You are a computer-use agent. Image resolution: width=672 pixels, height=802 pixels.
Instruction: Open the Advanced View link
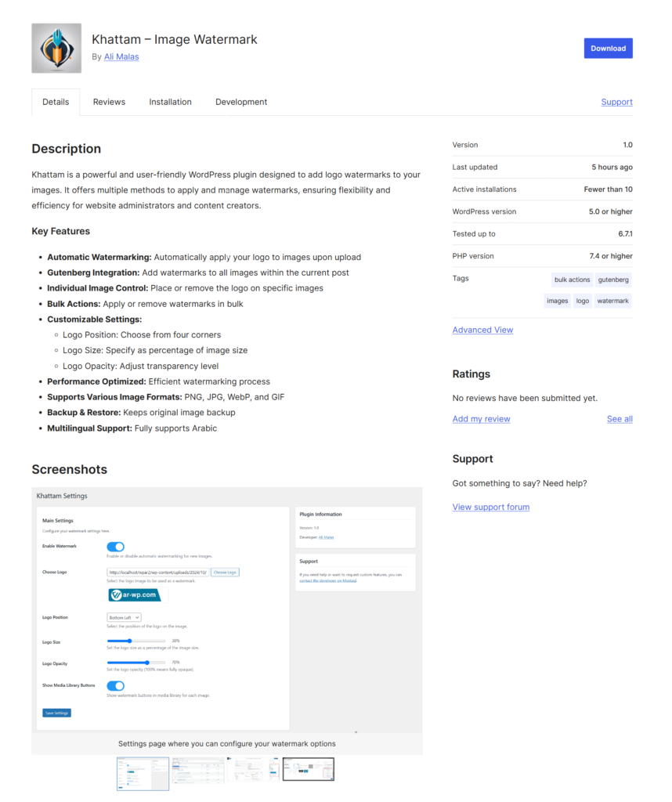(482, 330)
